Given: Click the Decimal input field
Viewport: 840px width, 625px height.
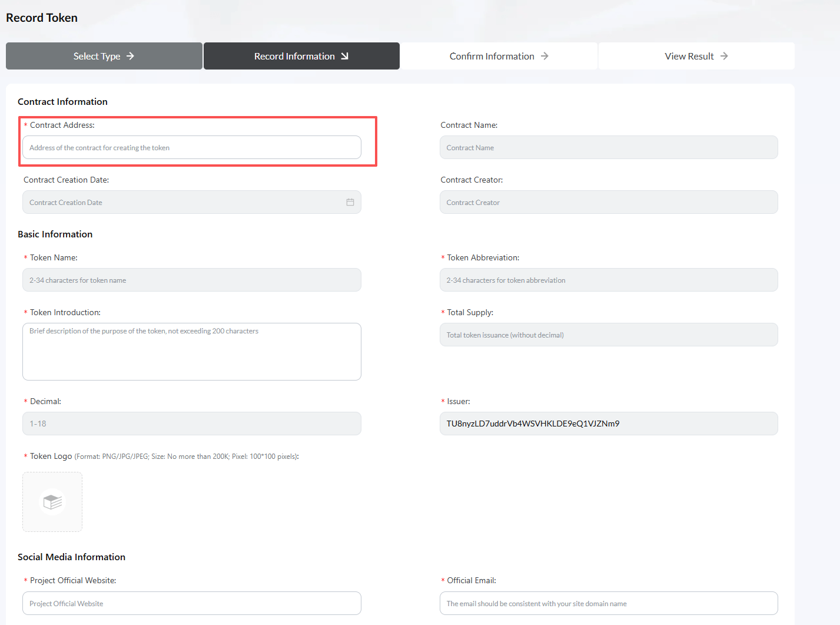Looking at the screenshot, I should point(191,424).
